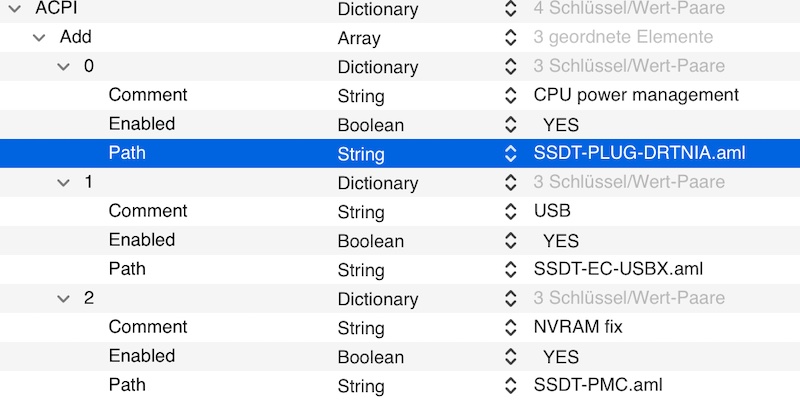This screenshot has height=400, width=800.
Task: Open type dropdown for Add Array
Action: (x=512, y=38)
